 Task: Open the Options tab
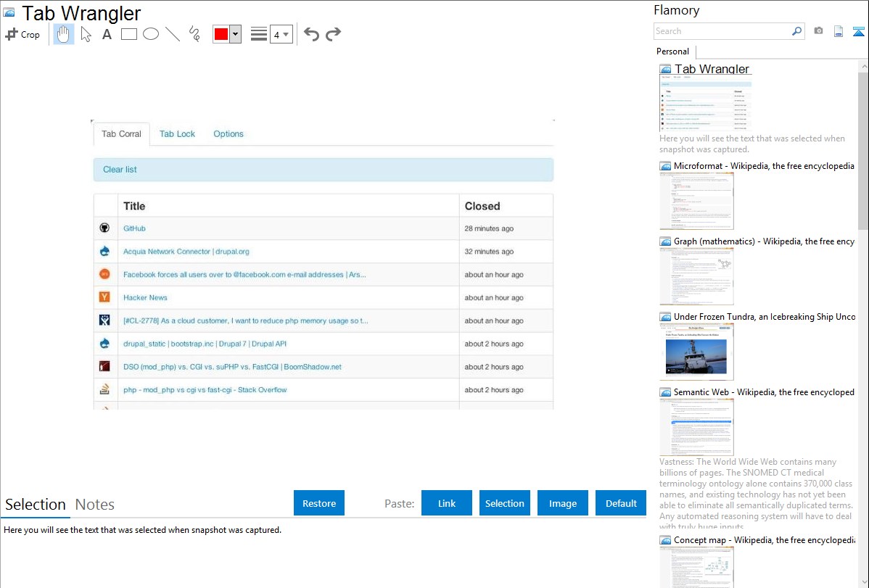click(x=228, y=134)
